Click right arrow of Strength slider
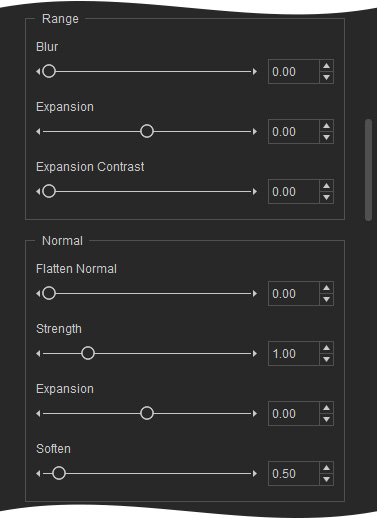Image resolution: width=377 pixels, height=518 pixels. click(255, 354)
